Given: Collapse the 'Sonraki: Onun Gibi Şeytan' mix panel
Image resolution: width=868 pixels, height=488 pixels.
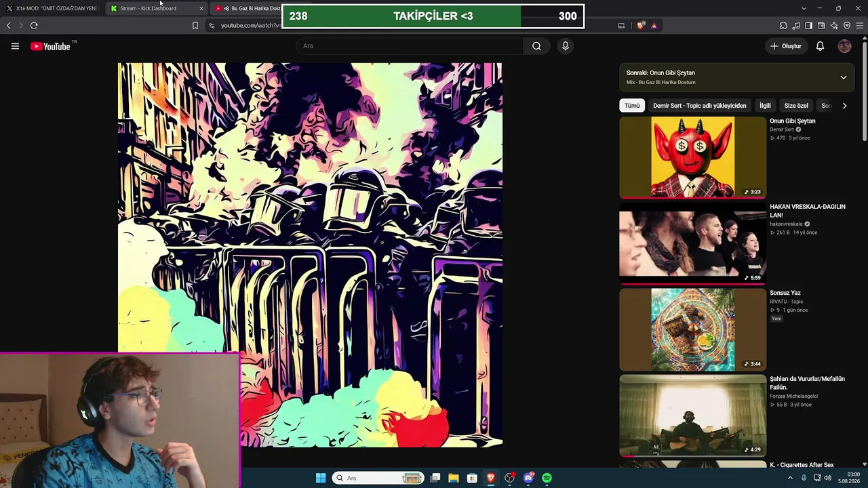Looking at the screenshot, I should click(844, 77).
